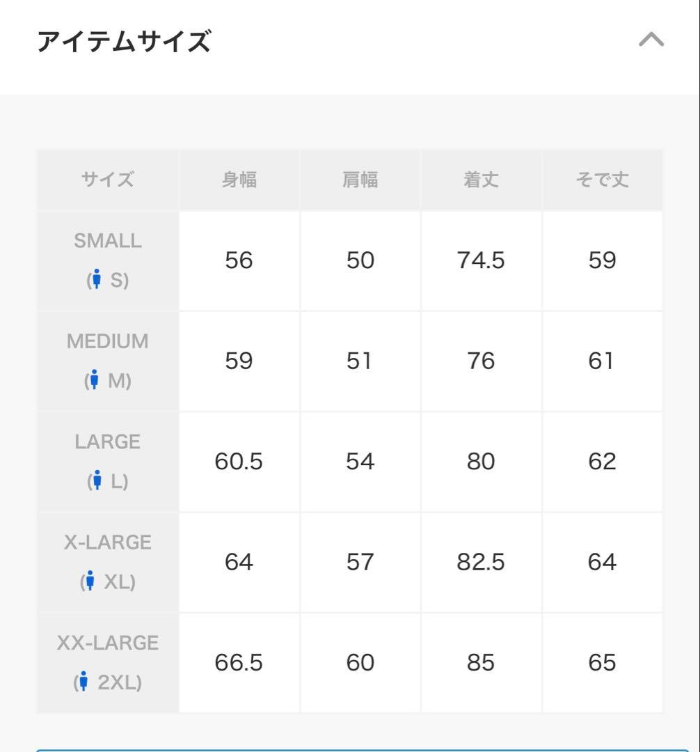Click the 肩幅 column header
The height and width of the screenshot is (752, 700).
pyautogui.click(x=360, y=180)
